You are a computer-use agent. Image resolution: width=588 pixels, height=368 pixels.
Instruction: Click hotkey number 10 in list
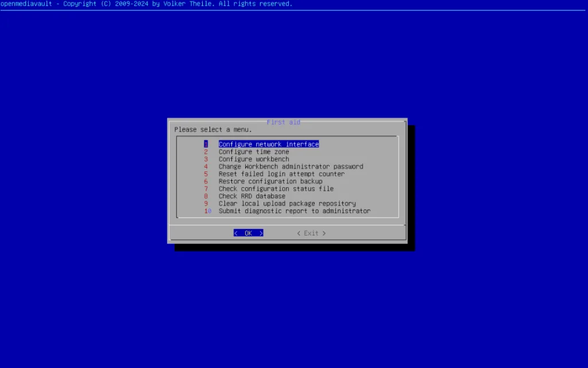click(208, 211)
